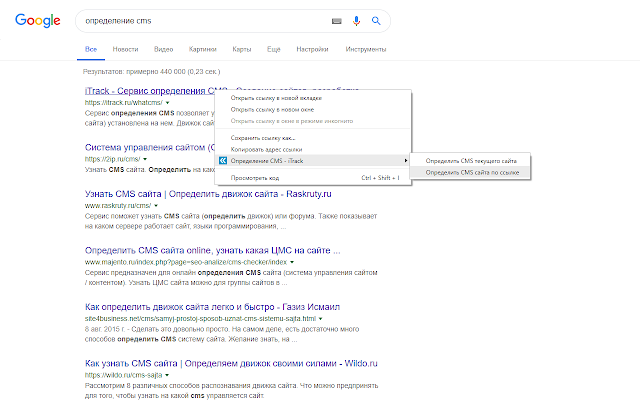The height and width of the screenshot is (400, 640).
Task: Choose 'Копировать адрес ссылки' from context menu
Action: 266,148
